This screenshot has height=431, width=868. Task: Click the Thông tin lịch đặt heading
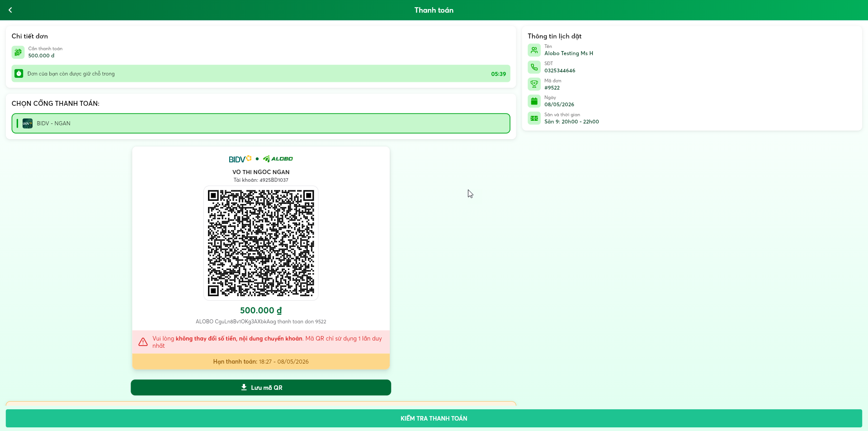click(x=555, y=36)
